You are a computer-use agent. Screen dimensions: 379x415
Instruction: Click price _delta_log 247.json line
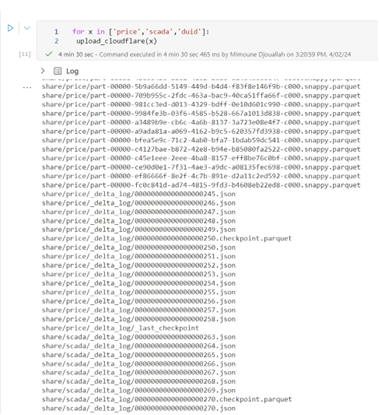pos(139,212)
